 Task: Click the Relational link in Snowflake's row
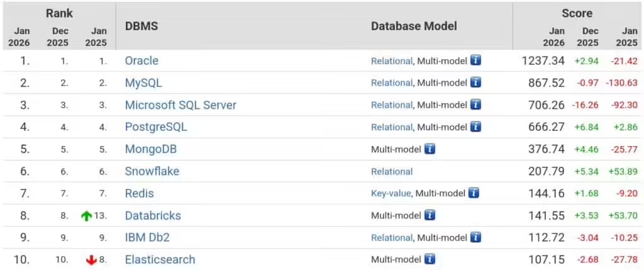392,171
